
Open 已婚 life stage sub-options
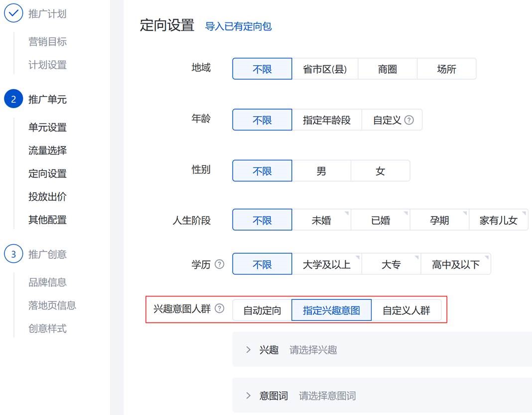pyautogui.click(x=381, y=220)
